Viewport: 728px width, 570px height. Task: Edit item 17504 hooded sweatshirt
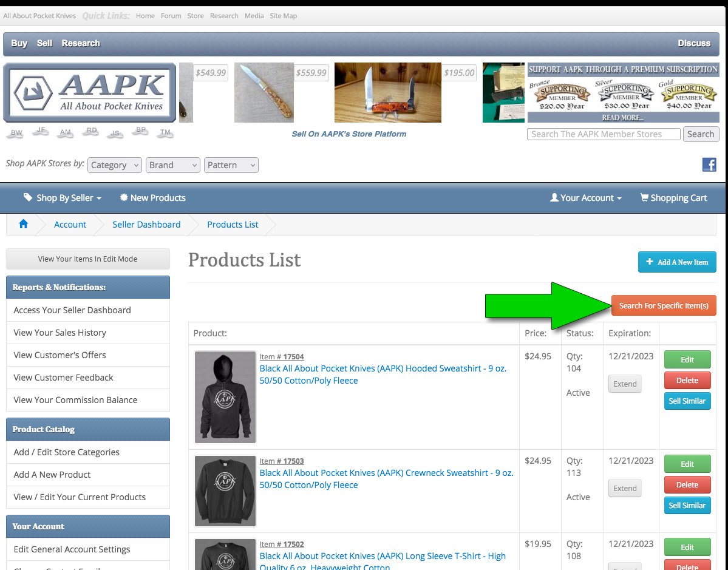click(687, 359)
